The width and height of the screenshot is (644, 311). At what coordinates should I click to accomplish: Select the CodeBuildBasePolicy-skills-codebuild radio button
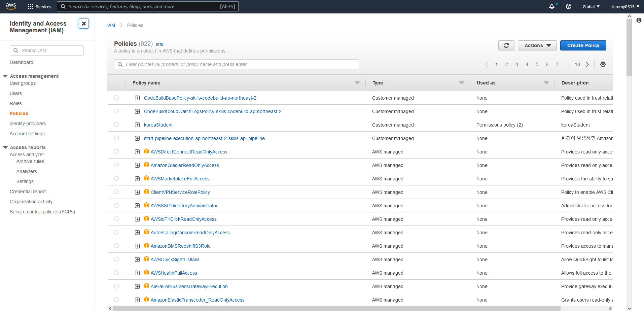click(x=116, y=98)
